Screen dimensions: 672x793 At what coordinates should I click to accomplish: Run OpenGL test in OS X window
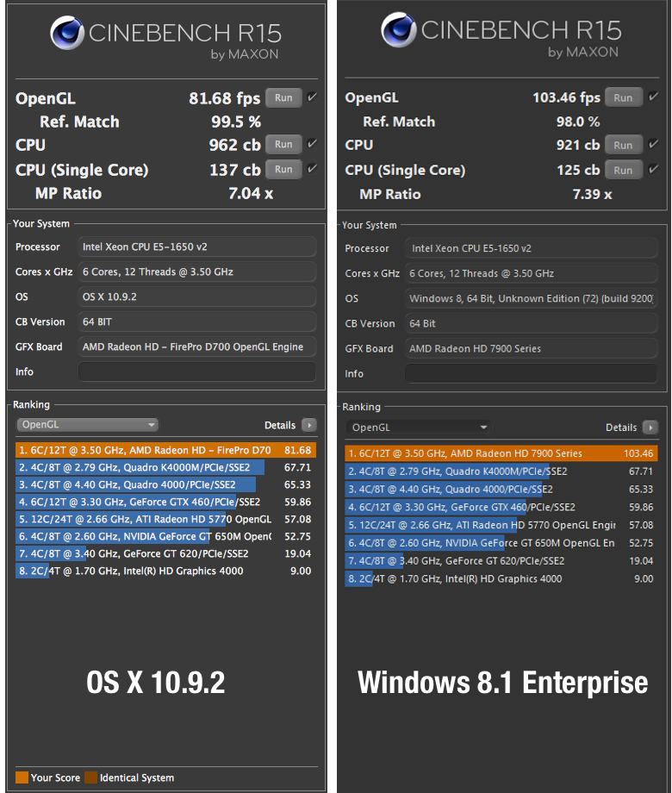pyautogui.click(x=283, y=98)
